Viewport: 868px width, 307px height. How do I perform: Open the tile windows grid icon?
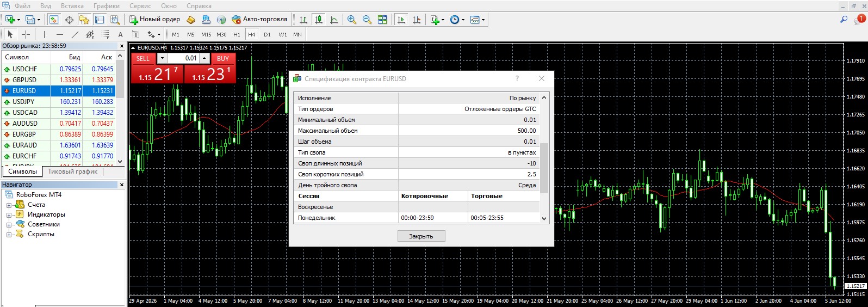[382, 20]
